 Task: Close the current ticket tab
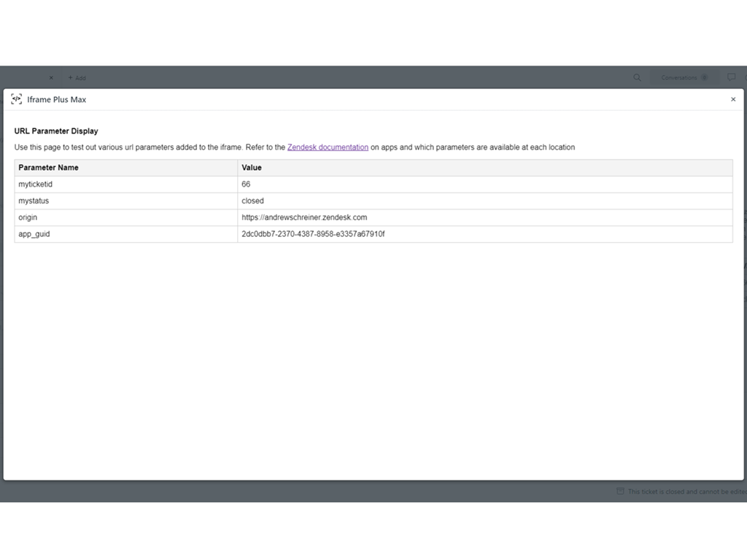51,78
